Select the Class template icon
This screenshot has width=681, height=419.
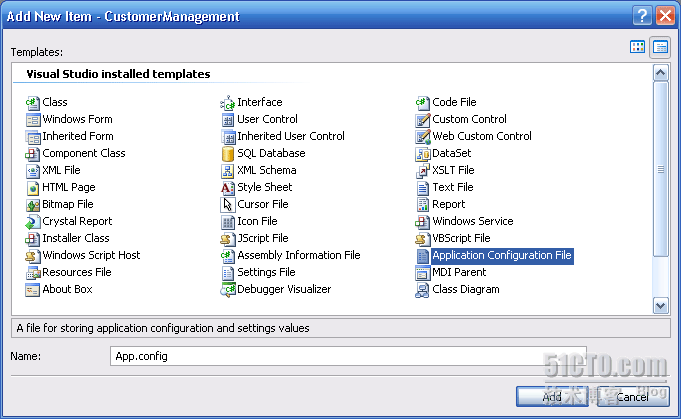pos(33,103)
